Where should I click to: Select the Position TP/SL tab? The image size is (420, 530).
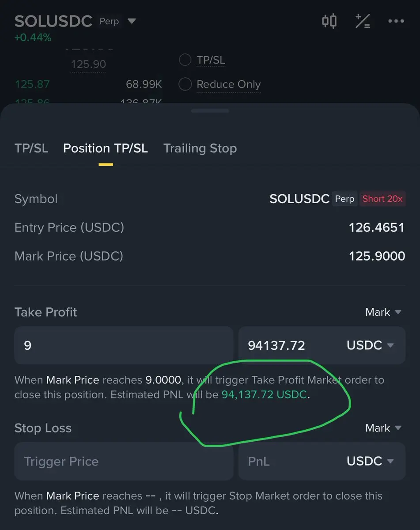pos(105,148)
